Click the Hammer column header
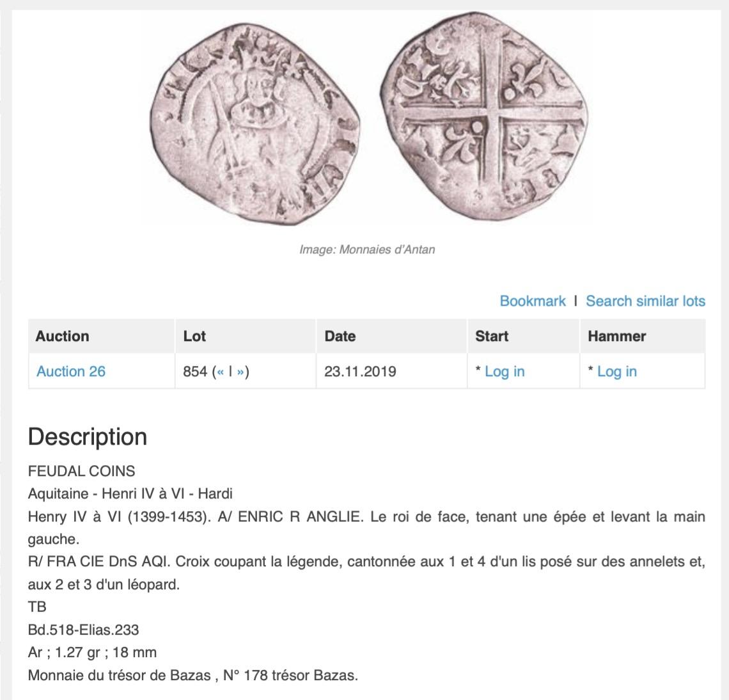Image resolution: width=729 pixels, height=700 pixels. click(x=616, y=337)
